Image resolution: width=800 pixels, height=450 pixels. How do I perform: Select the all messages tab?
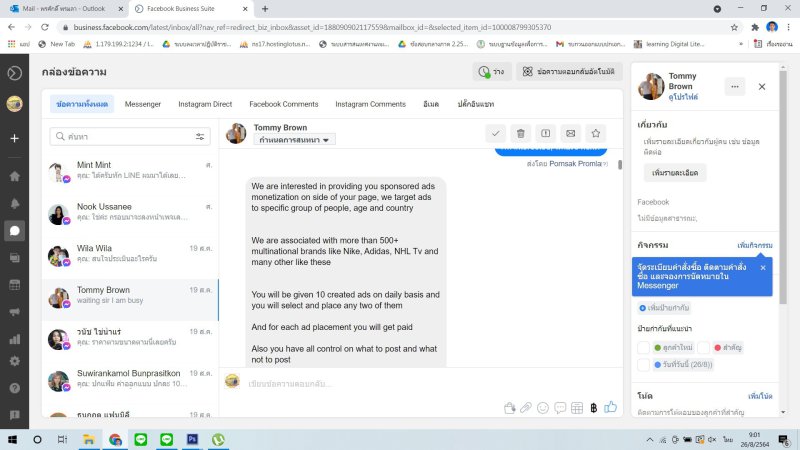pos(82,104)
